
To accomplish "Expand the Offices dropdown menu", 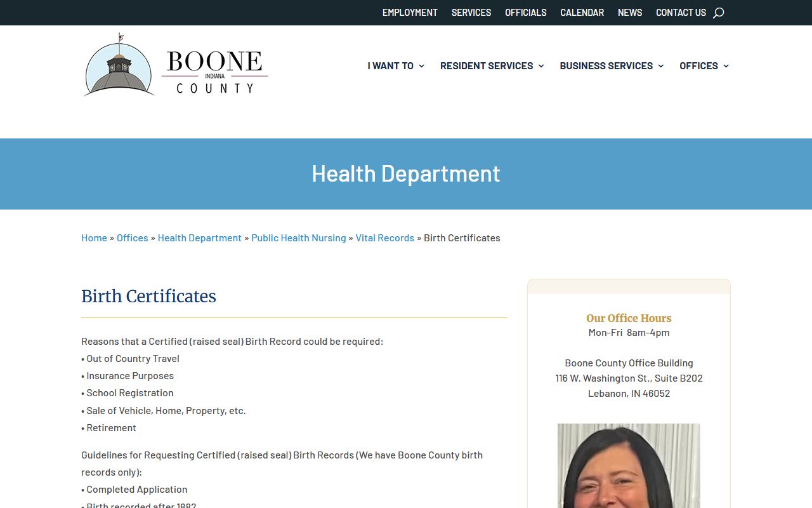I will click(x=704, y=65).
